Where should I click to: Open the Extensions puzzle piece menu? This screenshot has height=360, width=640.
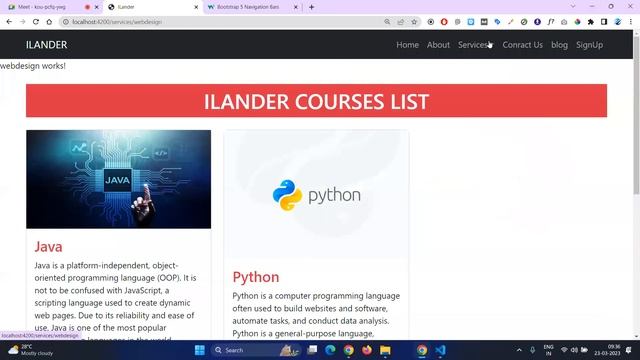pyautogui.click(x=591, y=22)
